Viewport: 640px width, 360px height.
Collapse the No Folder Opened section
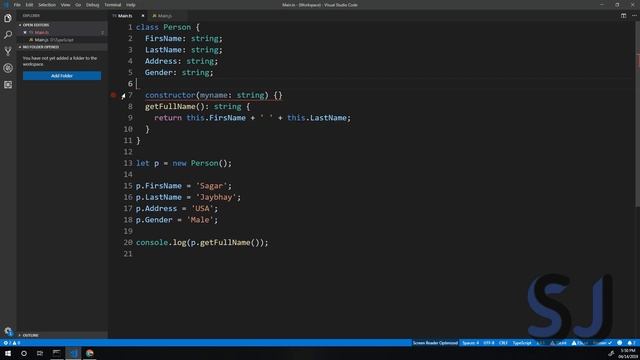click(63, 47)
